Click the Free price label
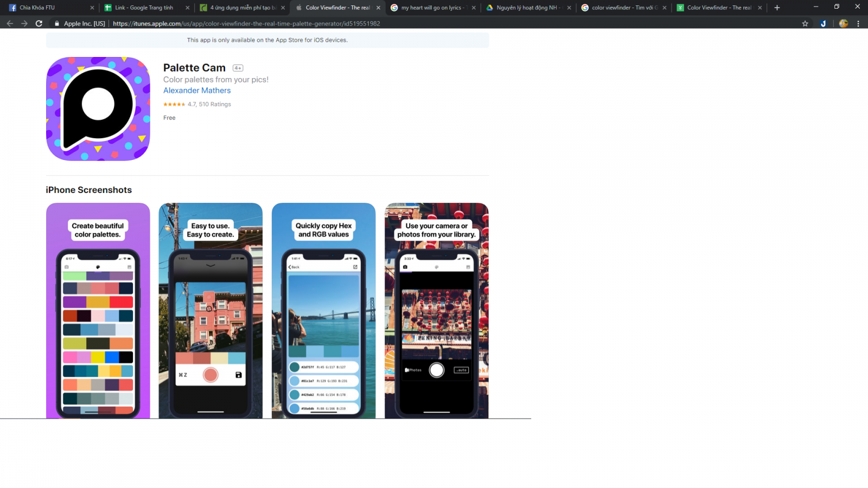Image resolution: width=868 pixels, height=488 pixels. 169,118
